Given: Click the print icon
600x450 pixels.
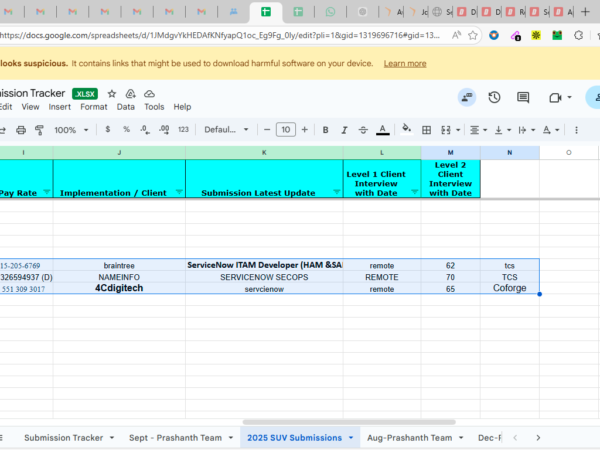Looking at the screenshot, I should click(19, 129).
